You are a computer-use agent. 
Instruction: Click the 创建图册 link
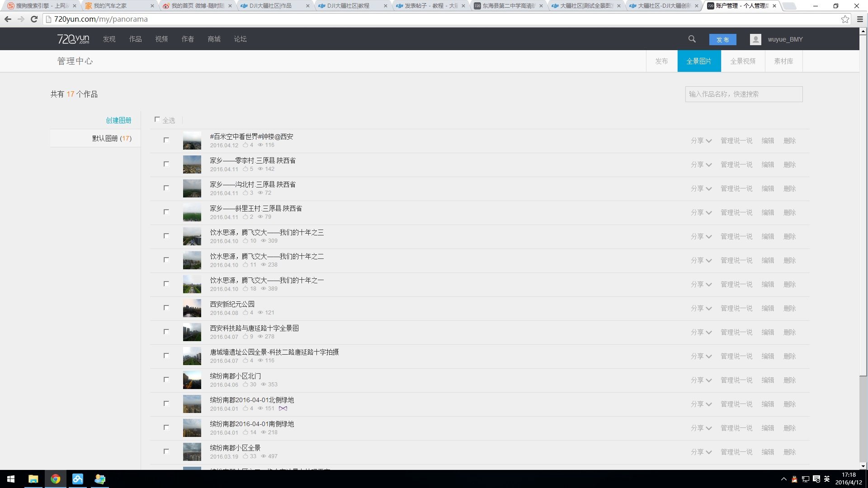(118, 120)
